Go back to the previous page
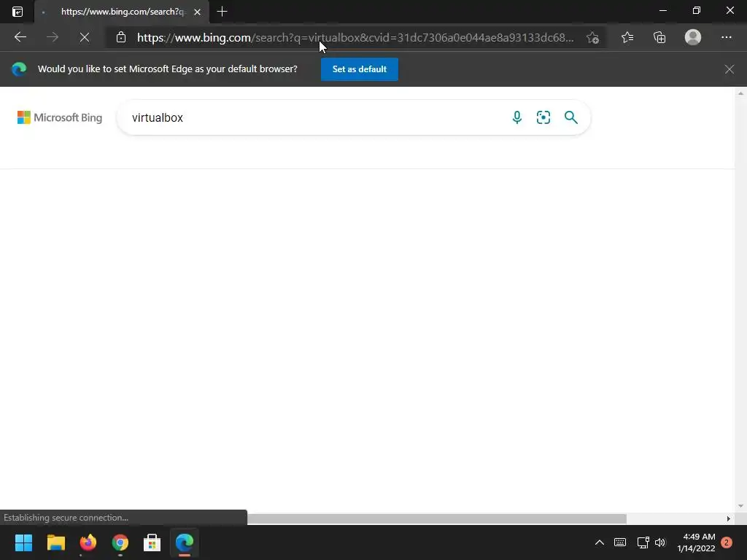 [x=20, y=37]
